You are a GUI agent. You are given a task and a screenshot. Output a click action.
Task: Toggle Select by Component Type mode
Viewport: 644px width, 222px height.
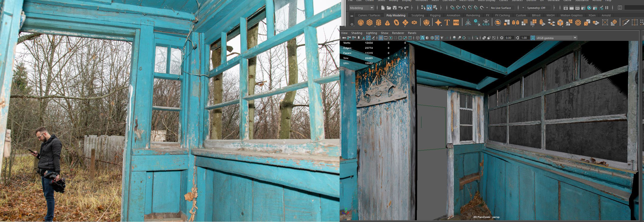[435, 8]
